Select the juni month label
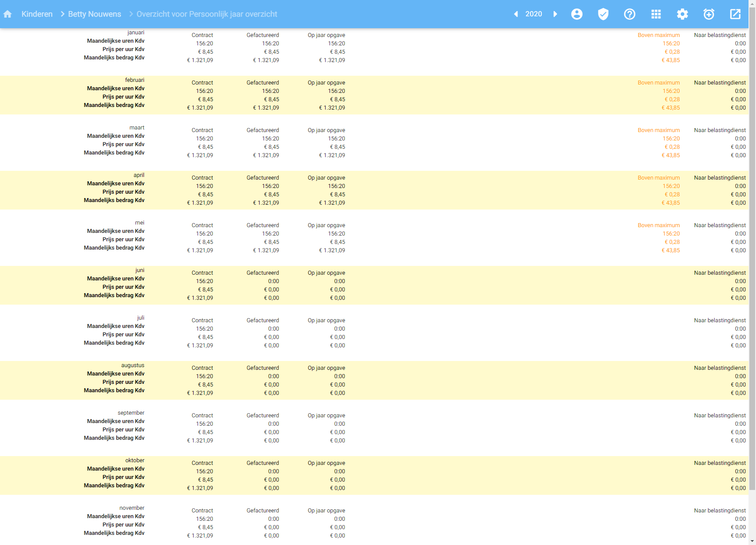 coord(140,270)
